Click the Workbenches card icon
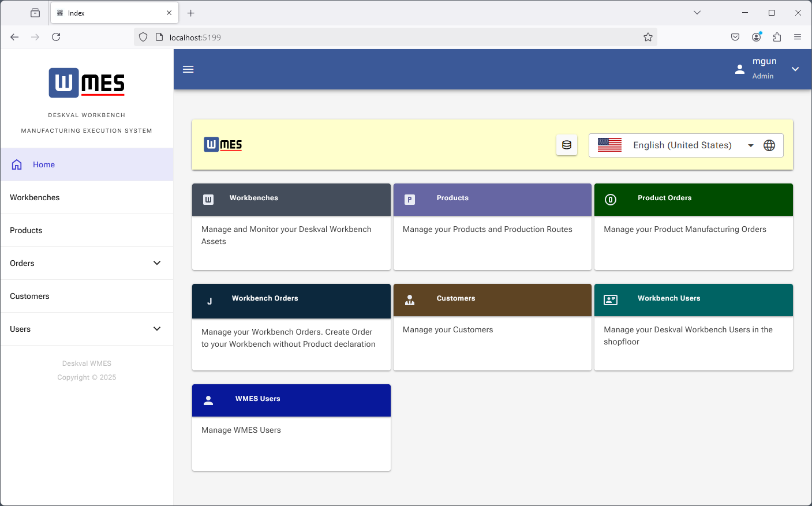 (208, 200)
